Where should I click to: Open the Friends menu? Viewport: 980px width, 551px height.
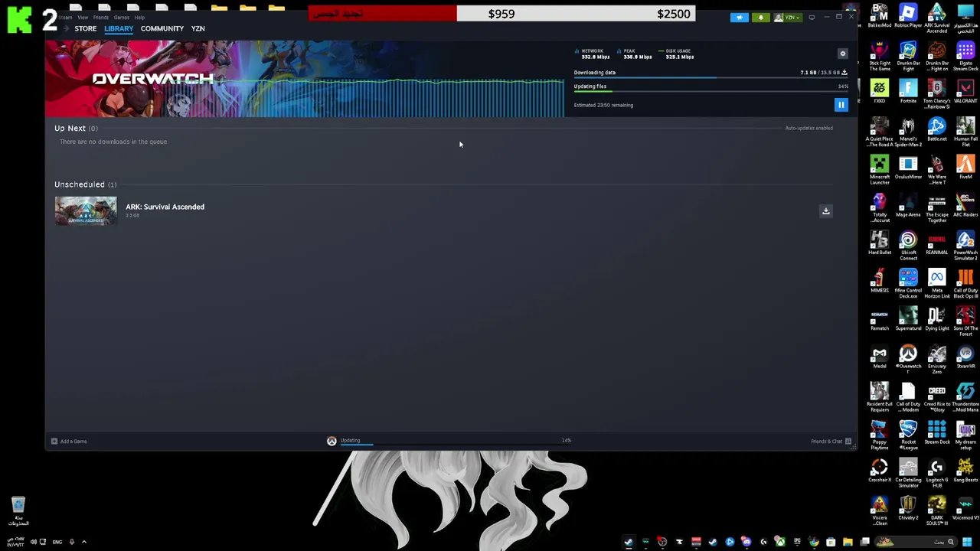click(100, 17)
